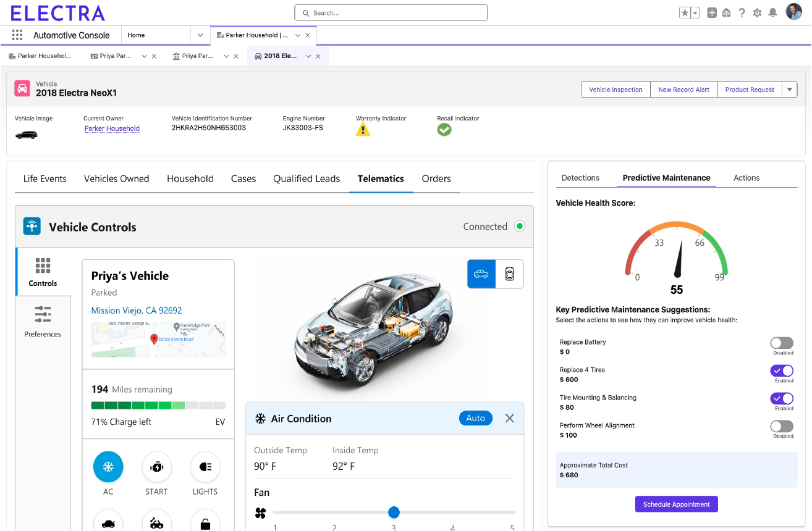812x531 pixels.
Task: Click the global Search field
Action: click(391, 12)
